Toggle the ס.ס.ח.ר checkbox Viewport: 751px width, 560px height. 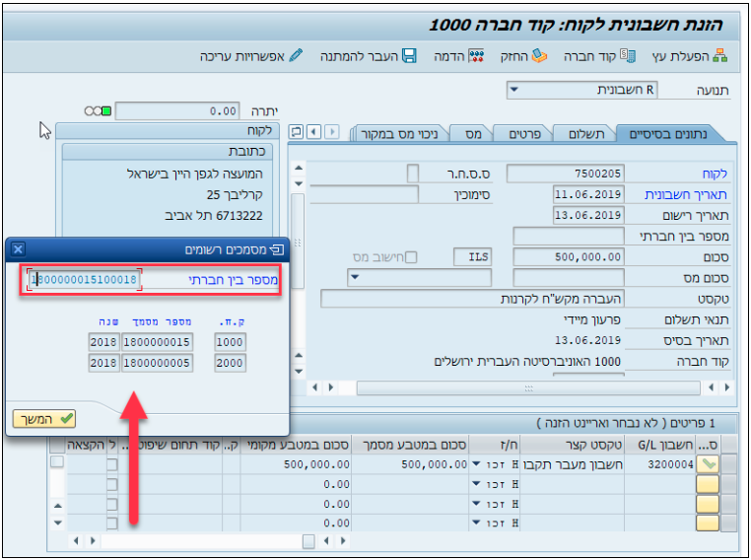tap(412, 174)
